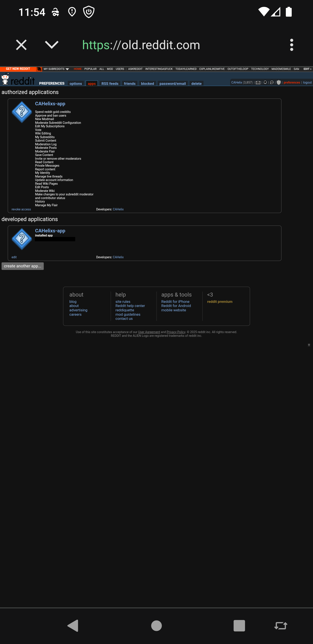Click the notifications bell icon
313x644 pixels.
click(x=265, y=82)
